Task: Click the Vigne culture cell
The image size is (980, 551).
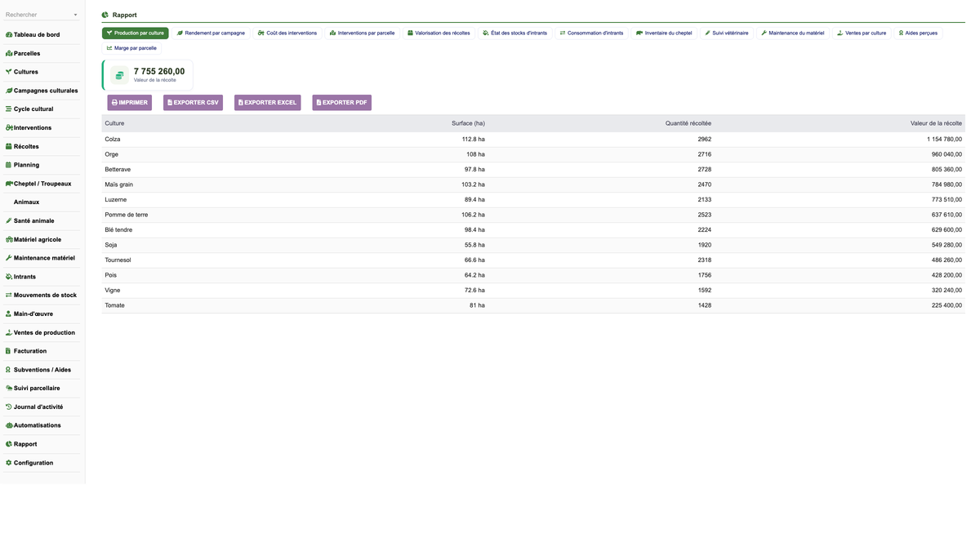Action: pyautogui.click(x=113, y=291)
